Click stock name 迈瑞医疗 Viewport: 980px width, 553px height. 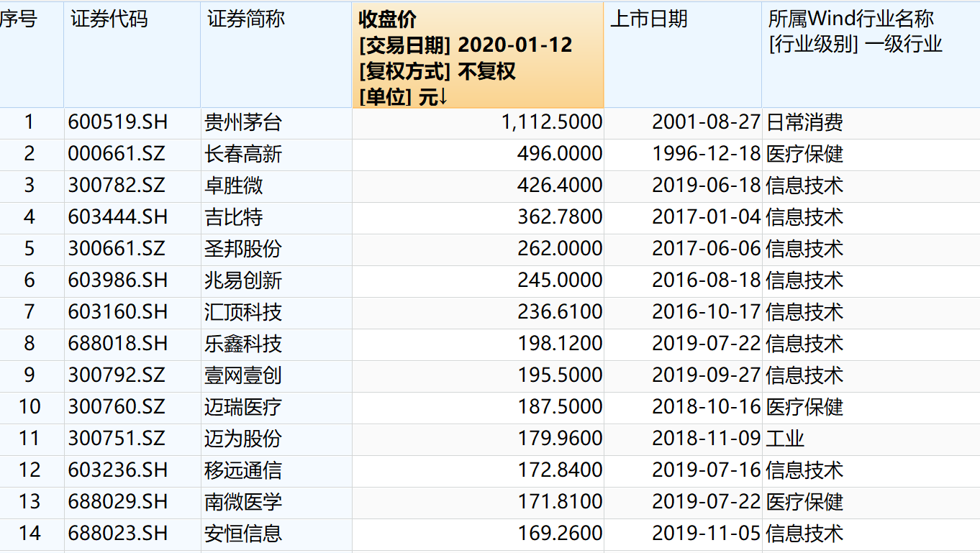pyautogui.click(x=243, y=407)
